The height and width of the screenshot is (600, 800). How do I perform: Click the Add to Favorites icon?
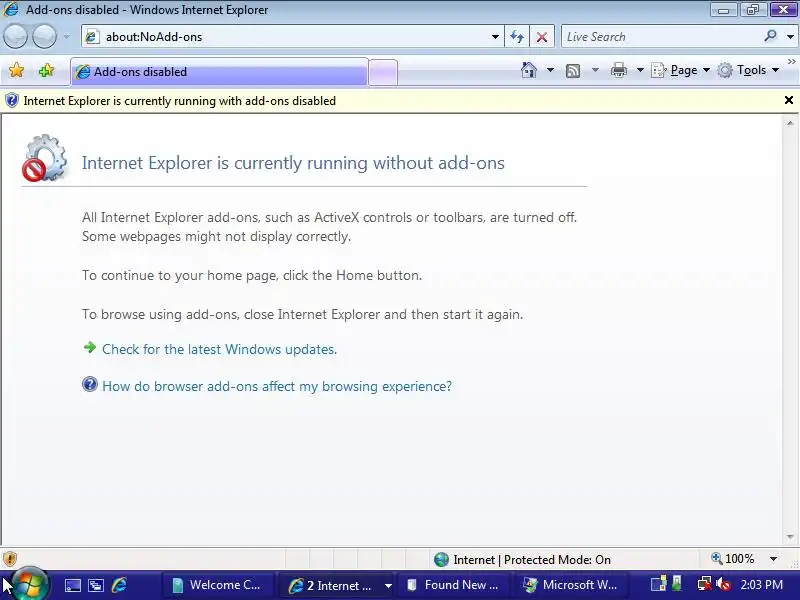coord(46,70)
